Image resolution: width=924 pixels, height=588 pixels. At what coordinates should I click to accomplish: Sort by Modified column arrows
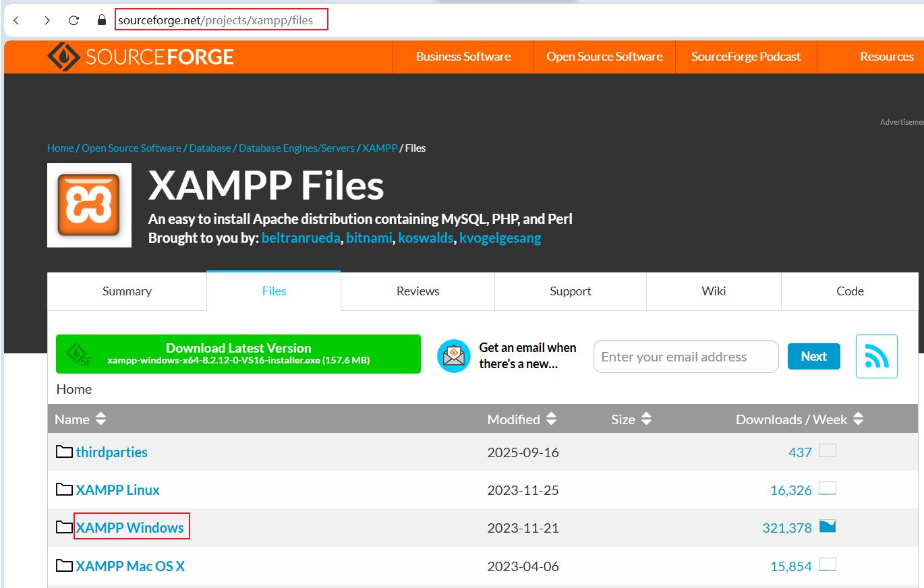point(551,419)
